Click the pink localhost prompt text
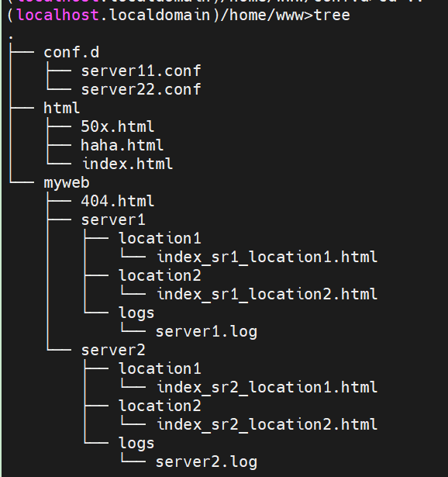The height and width of the screenshot is (477, 448). click(x=58, y=15)
